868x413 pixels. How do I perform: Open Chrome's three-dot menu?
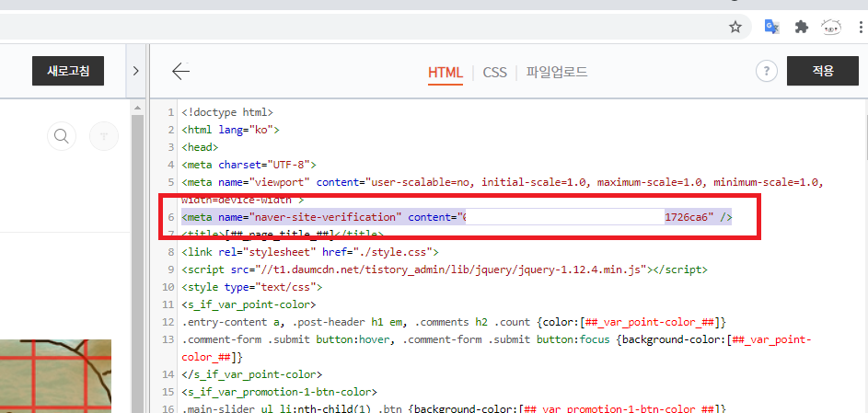point(861,27)
